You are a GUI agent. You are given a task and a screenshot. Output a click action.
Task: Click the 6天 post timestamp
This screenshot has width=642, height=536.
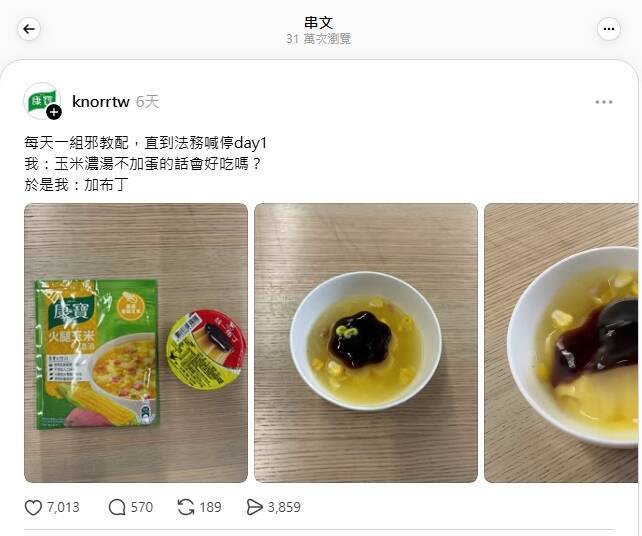(x=147, y=102)
